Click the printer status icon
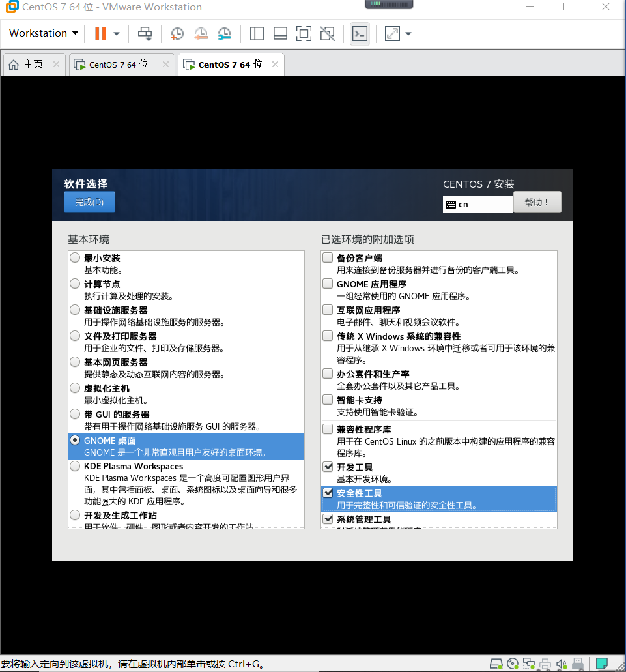The height and width of the screenshot is (672, 626). (545, 664)
